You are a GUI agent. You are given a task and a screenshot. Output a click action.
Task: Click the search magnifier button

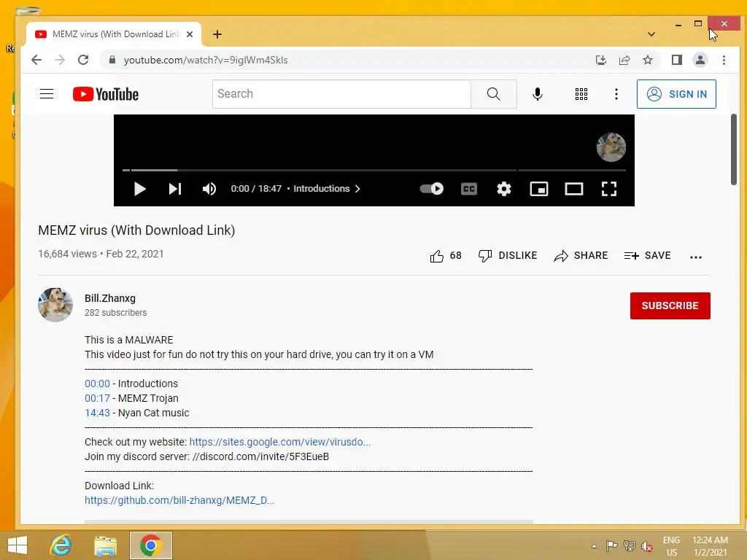pos(494,94)
